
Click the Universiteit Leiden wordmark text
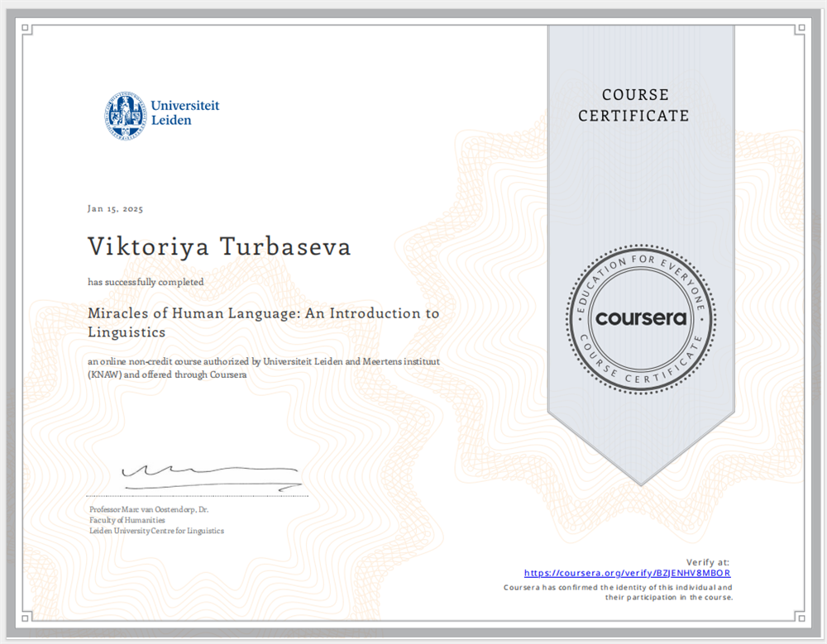click(185, 113)
